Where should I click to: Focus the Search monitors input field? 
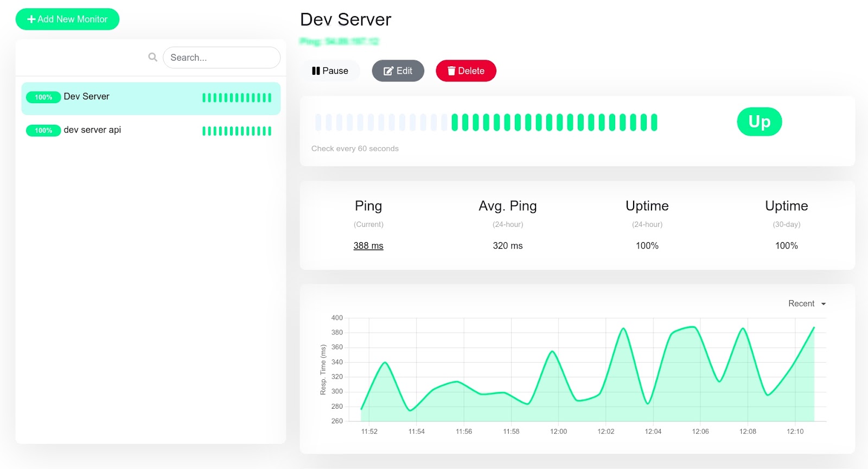tap(221, 58)
